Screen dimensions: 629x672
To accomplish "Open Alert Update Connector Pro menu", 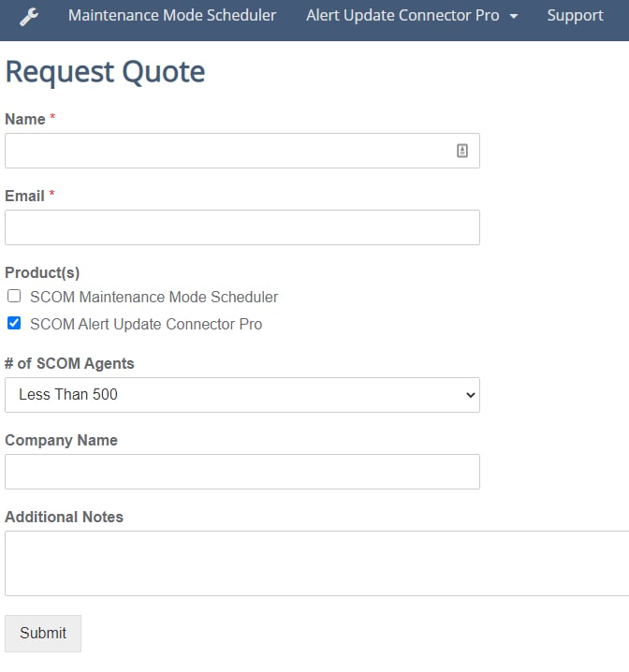I will pos(402,15).
